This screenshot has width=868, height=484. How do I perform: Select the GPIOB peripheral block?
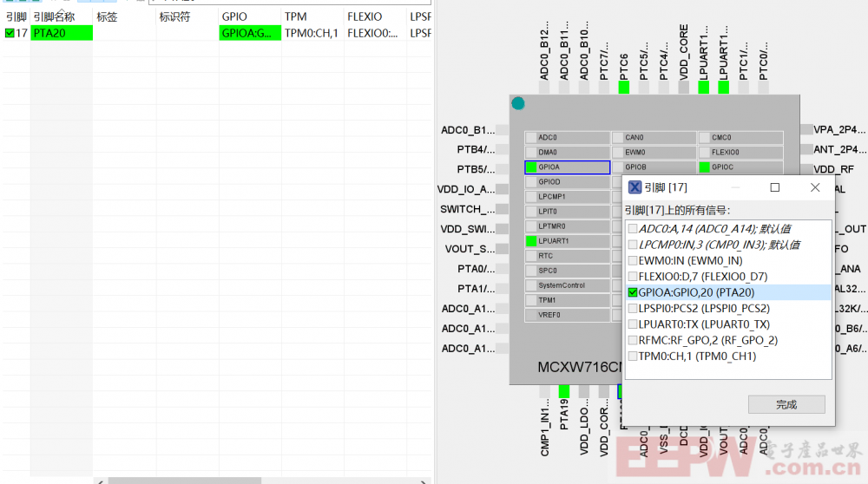(x=654, y=167)
